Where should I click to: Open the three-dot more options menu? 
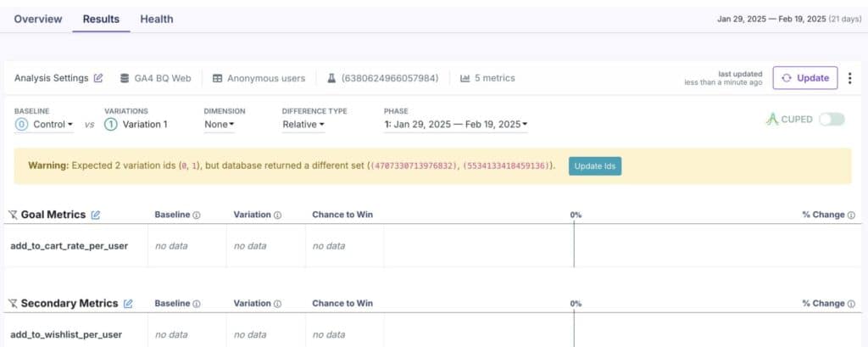850,78
